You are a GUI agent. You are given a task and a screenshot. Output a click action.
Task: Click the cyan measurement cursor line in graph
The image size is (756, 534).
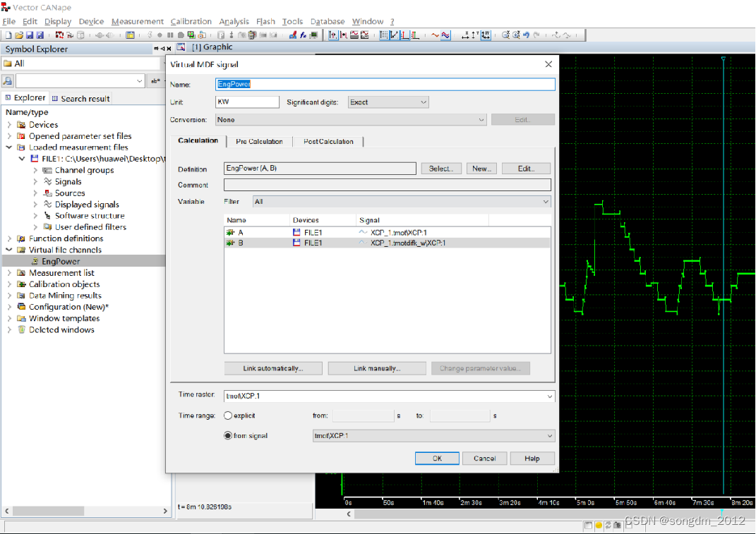click(x=724, y=274)
